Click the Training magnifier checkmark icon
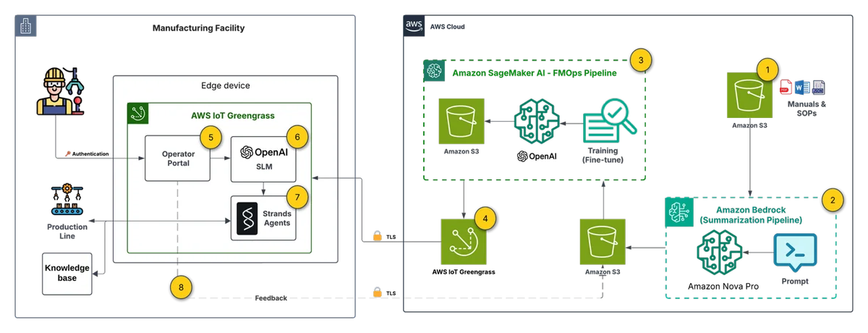 pos(609,120)
